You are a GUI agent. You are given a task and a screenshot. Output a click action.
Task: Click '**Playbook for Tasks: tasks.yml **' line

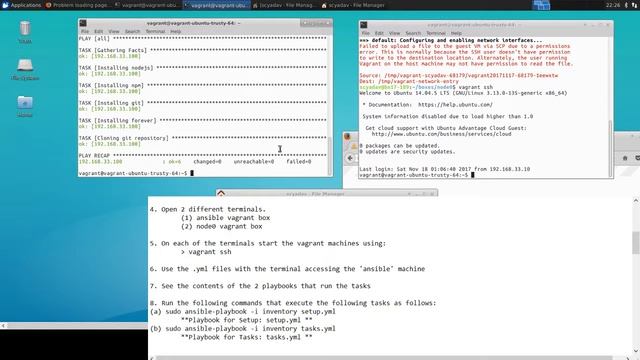[x=247, y=337]
